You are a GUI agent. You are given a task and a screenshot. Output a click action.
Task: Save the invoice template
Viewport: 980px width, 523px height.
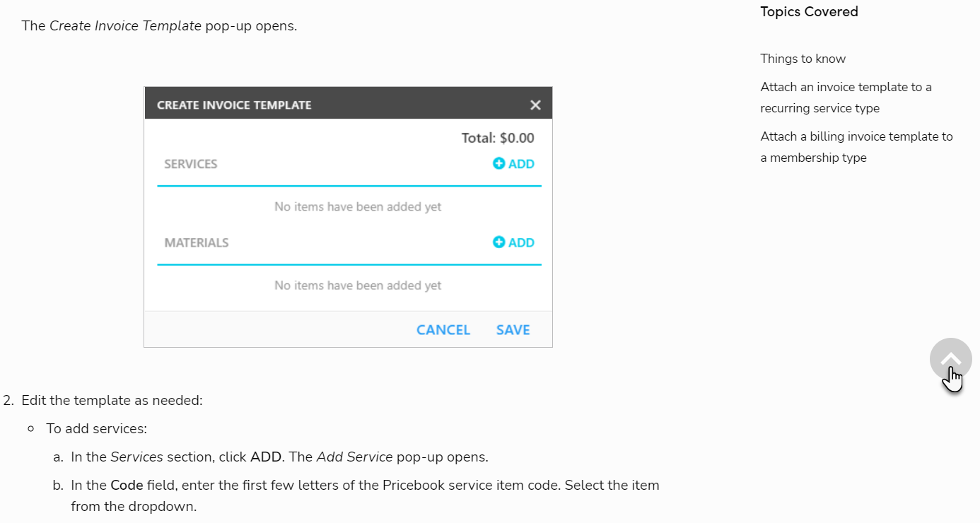[x=513, y=330]
